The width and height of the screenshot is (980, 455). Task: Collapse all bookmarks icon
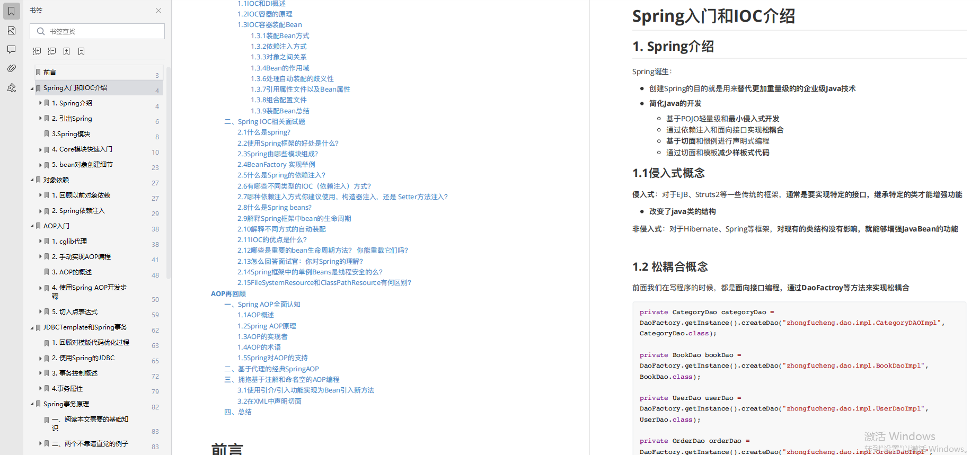52,51
